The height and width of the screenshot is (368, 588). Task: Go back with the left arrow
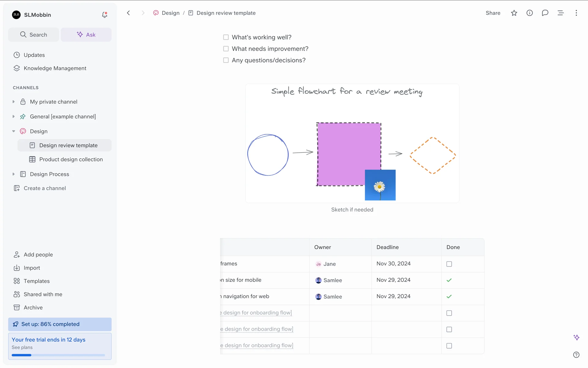click(128, 13)
